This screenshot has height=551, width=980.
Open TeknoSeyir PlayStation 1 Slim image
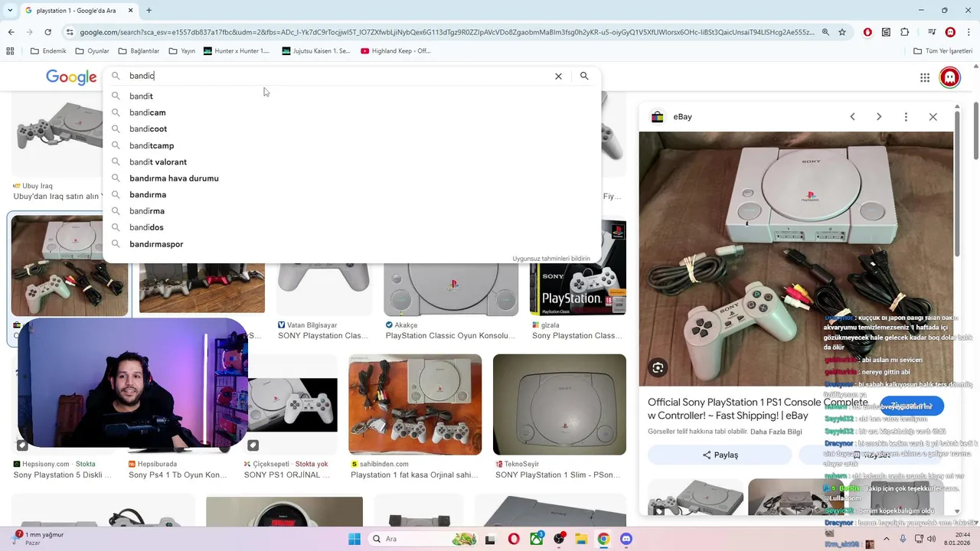coord(560,404)
